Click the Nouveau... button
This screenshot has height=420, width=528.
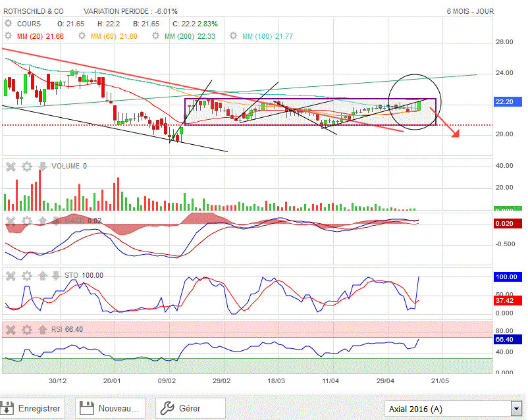(110, 408)
